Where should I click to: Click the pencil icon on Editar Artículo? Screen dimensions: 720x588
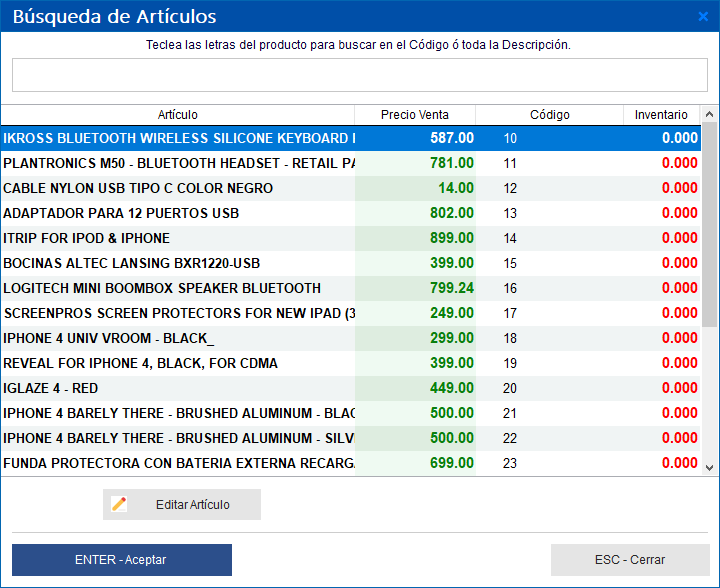119,504
